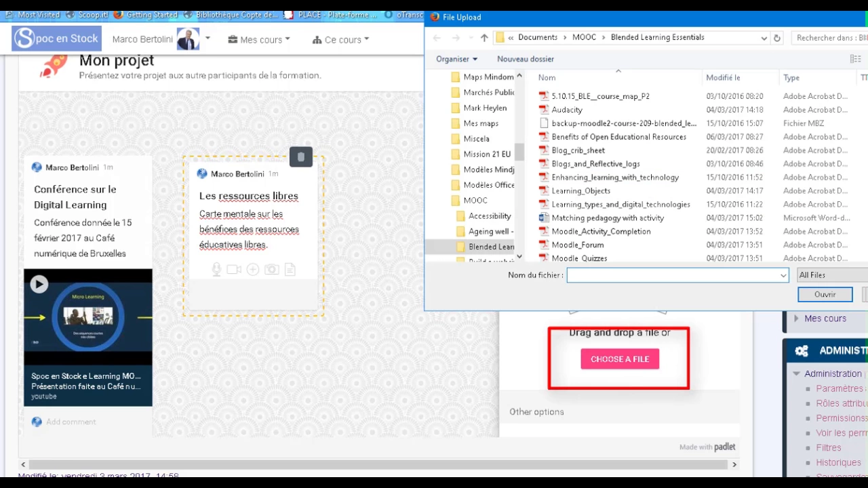
Task: Click the CHOOSE A FILE button
Action: [x=620, y=359]
